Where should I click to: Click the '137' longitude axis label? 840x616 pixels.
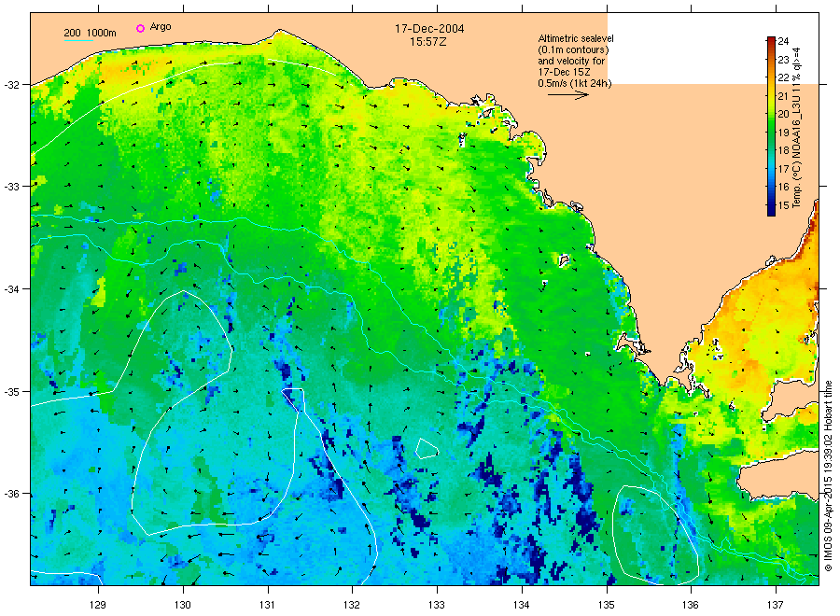(776, 605)
